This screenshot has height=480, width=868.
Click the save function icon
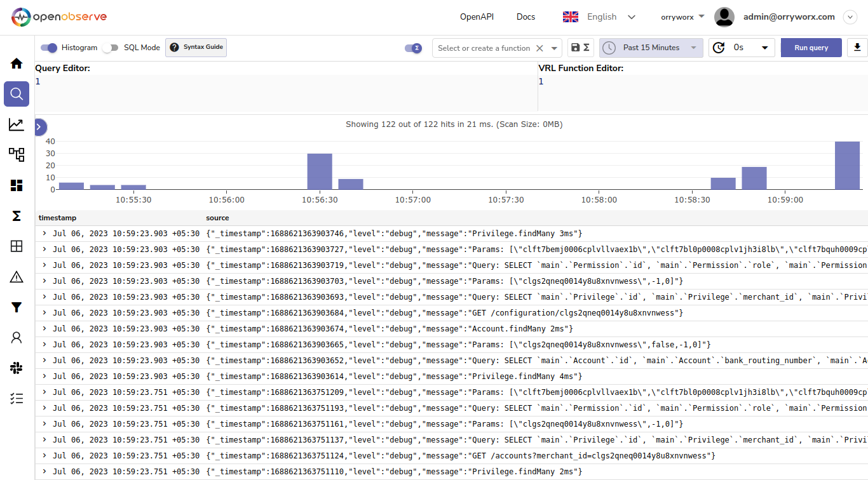(575, 47)
